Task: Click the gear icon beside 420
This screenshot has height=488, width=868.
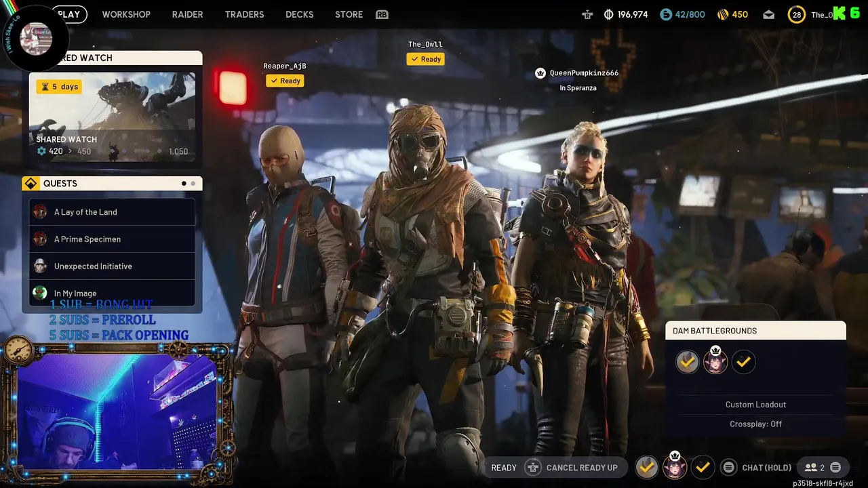Action: [41, 151]
